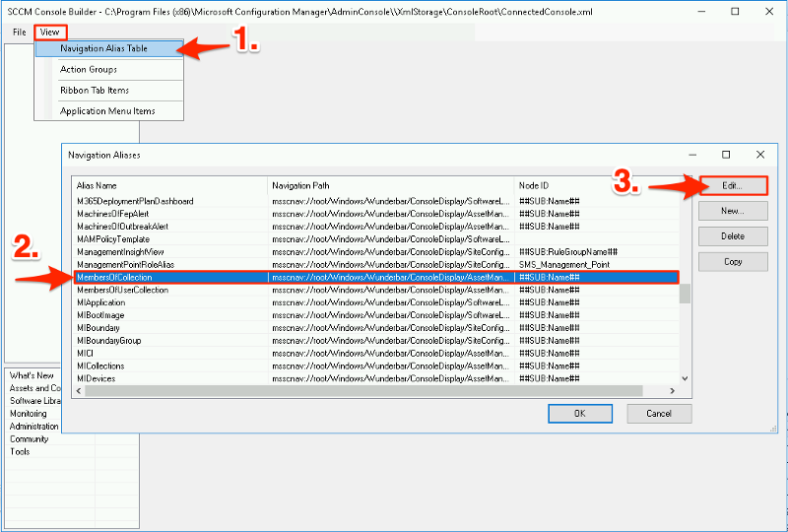The image size is (788, 532).
Task: Sort by Alias Name column header
Action: 170,185
